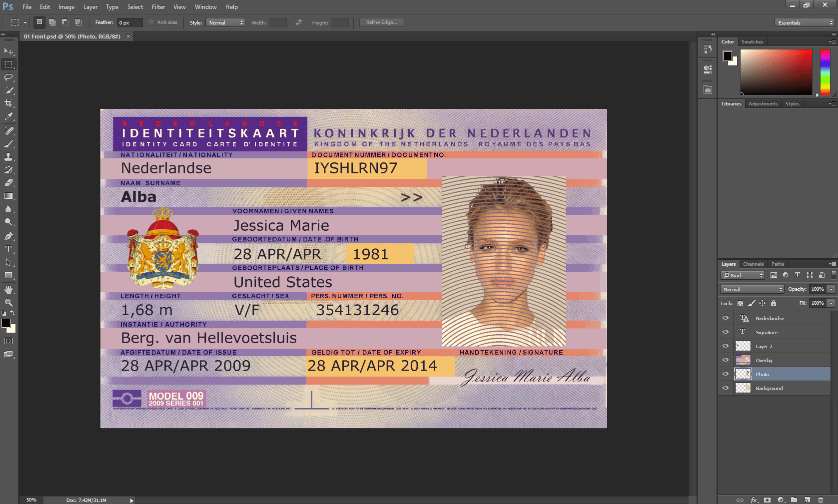Select the Move tool
Image resolution: width=838 pixels, height=504 pixels.
(8, 51)
